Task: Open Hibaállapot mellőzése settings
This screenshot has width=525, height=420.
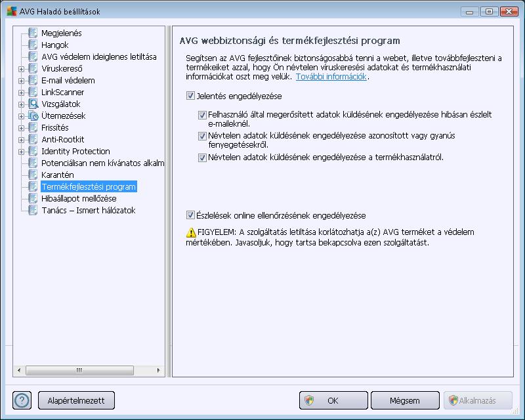Action: pos(79,199)
